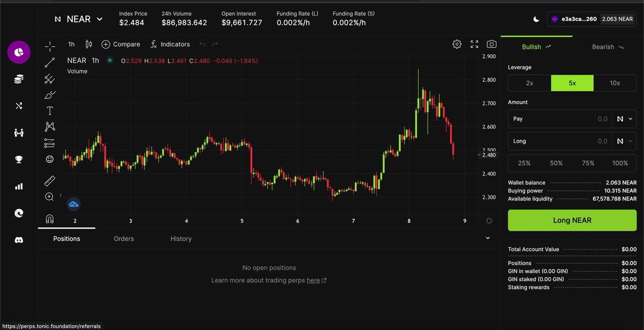Toggle the green dot next to NEAR 1h

(110, 61)
